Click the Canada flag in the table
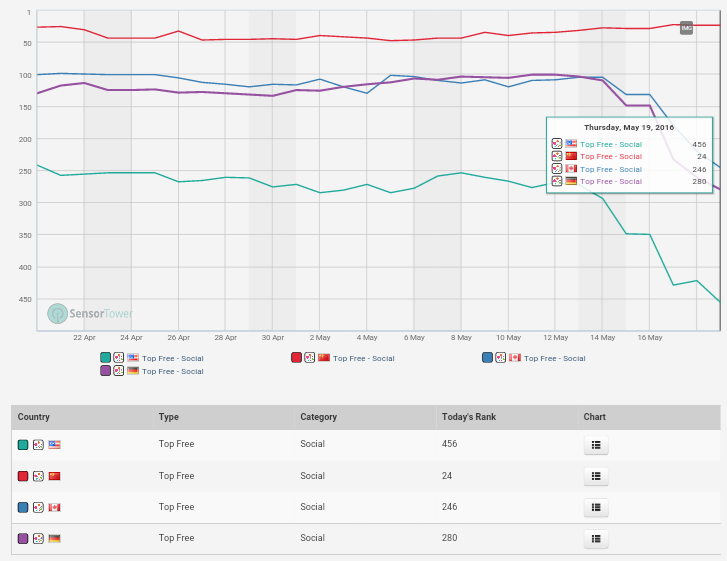Image resolution: width=727 pixels, height=561 pixels. click(x=55, y=507)
